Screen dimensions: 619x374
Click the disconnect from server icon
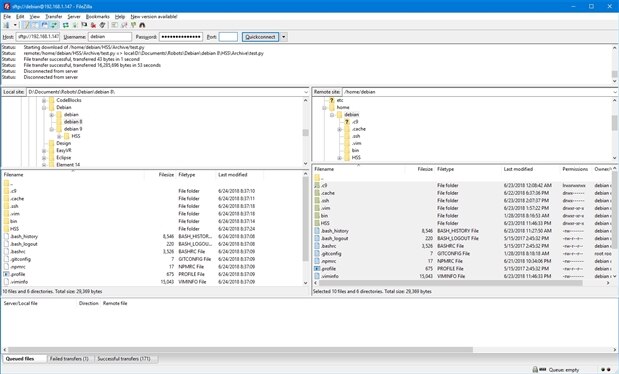click(94, 25)
